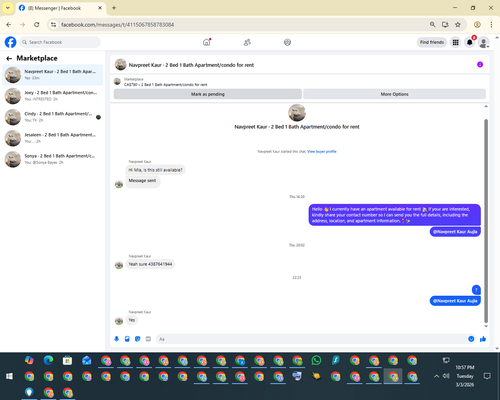Open the Facebook menu grid icon
Screen dimensions: 500x400
(455, 42)
